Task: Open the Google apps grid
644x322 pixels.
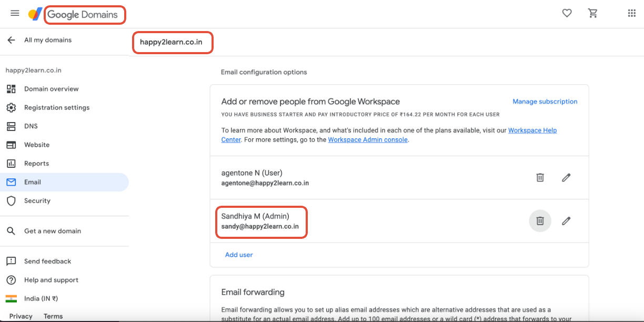Action: (632, 14)
